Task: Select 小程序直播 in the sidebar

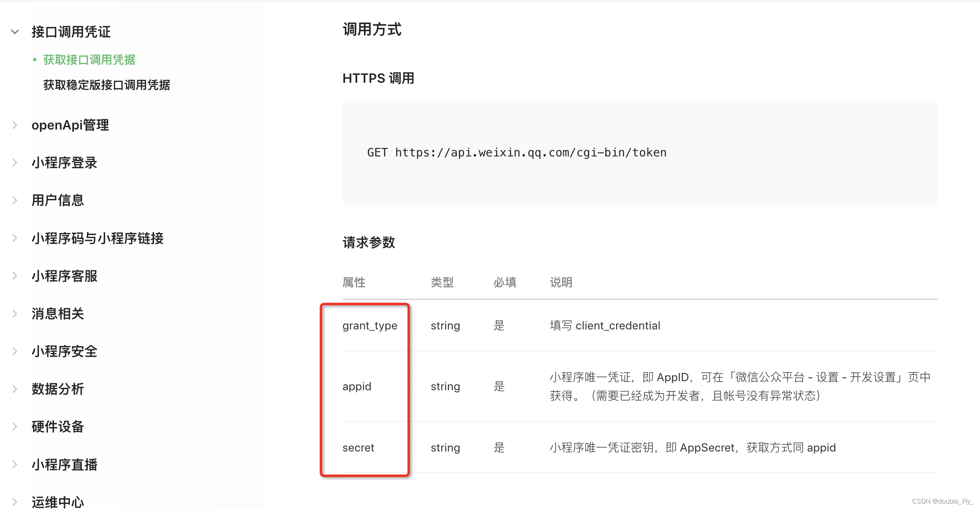Action: coord(65,464)
